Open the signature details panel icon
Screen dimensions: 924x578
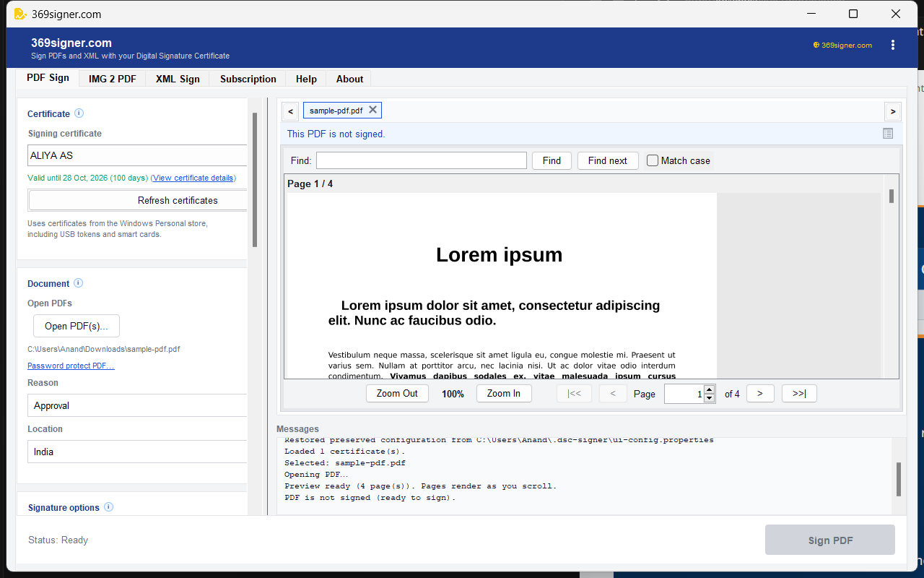888,134
